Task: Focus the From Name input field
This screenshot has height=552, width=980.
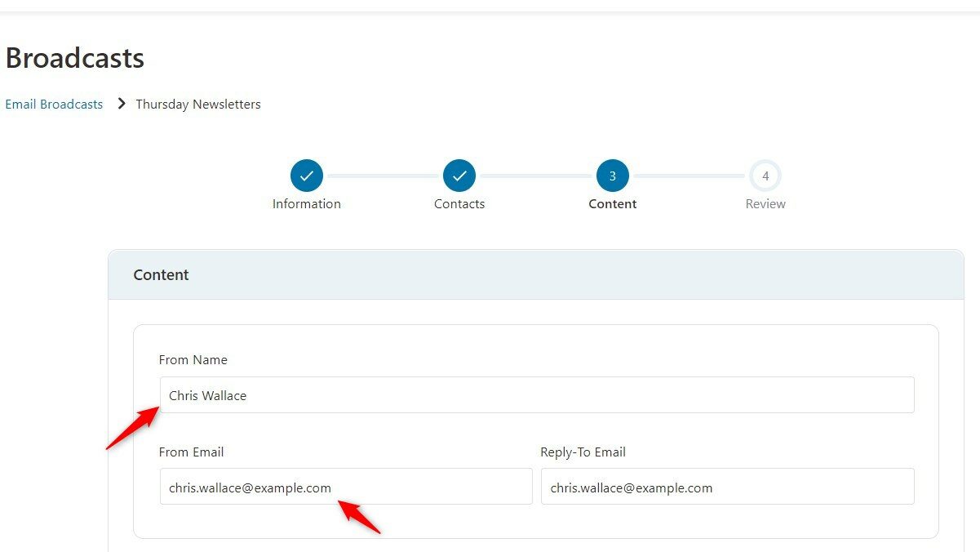Action: [537, 395]
